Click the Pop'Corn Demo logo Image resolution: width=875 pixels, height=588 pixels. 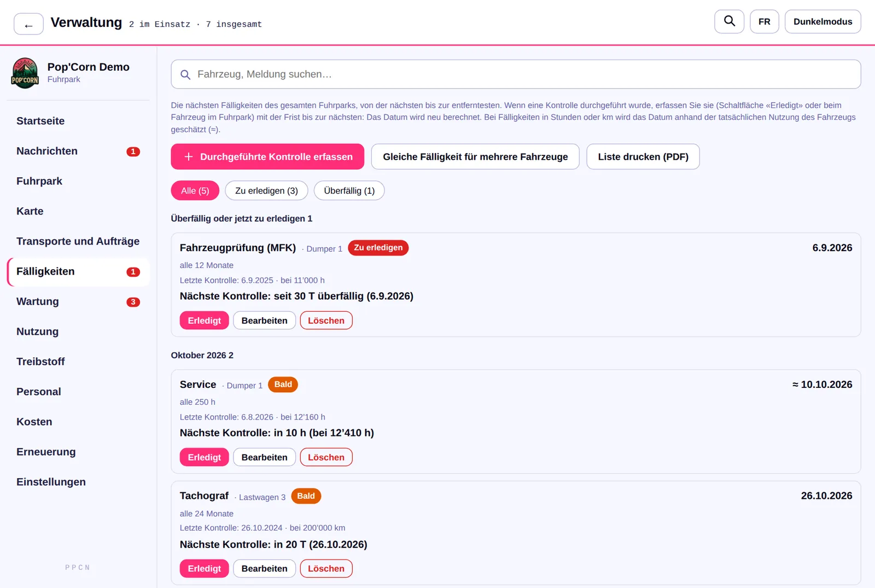(25, 73)
